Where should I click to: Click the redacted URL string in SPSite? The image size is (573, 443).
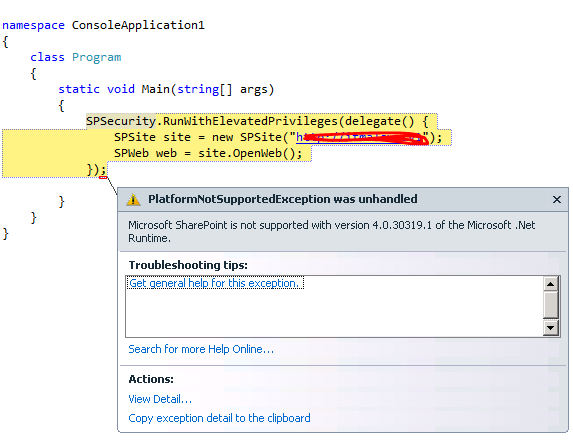(362, 138)
